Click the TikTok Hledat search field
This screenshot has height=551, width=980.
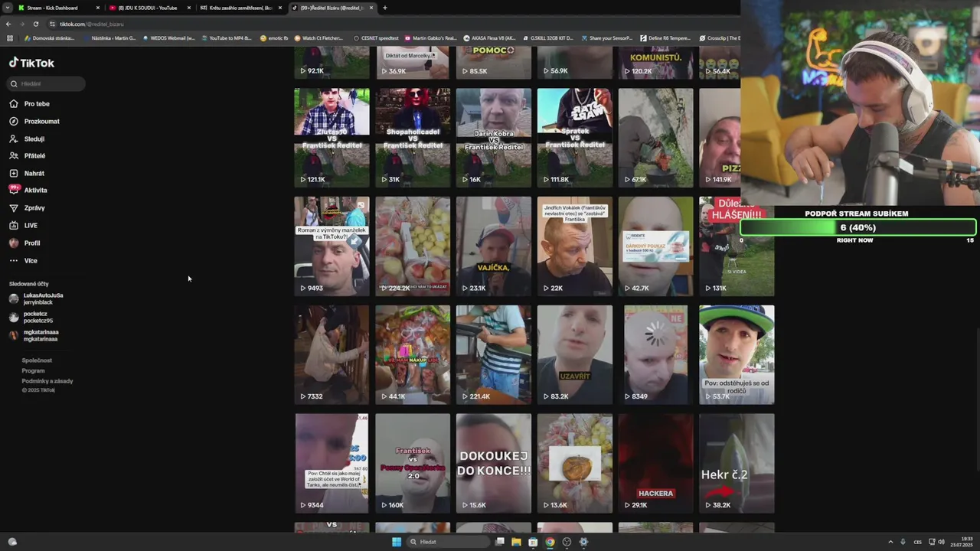[47, 83]
